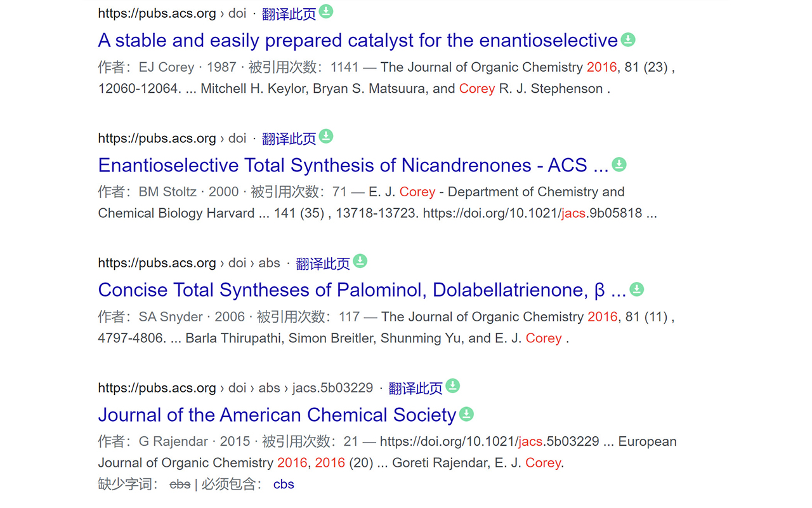Click green download icon beside third result's 翻译此页
This screenshot has height=508, width=812.
coord(360,261)
